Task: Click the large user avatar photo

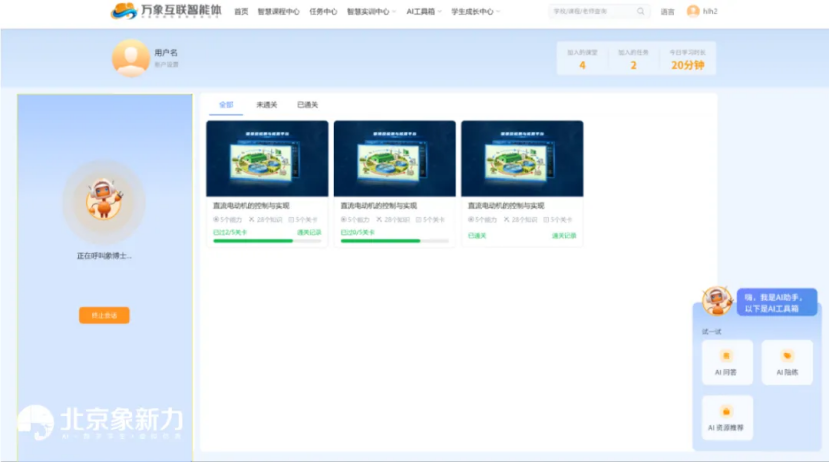Action: (x=130, y=58)
